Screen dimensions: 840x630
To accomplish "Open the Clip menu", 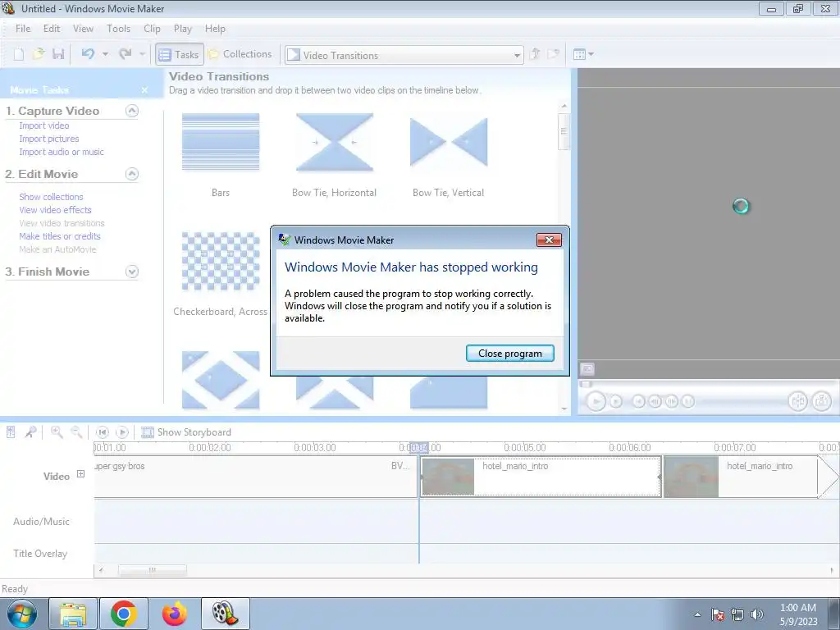I will point(152,29).
